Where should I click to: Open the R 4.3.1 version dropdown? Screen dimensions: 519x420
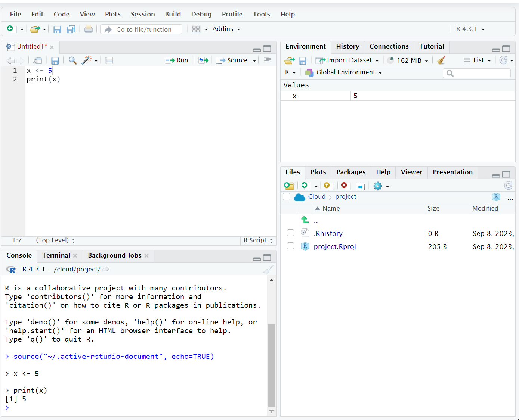[470, 29]
